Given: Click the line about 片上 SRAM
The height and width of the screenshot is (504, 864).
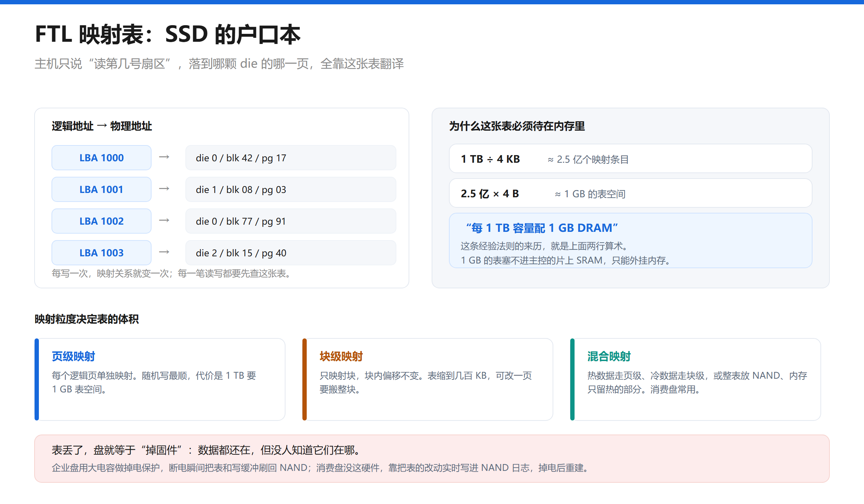Looking at the screenshot, I should point(567,260).
